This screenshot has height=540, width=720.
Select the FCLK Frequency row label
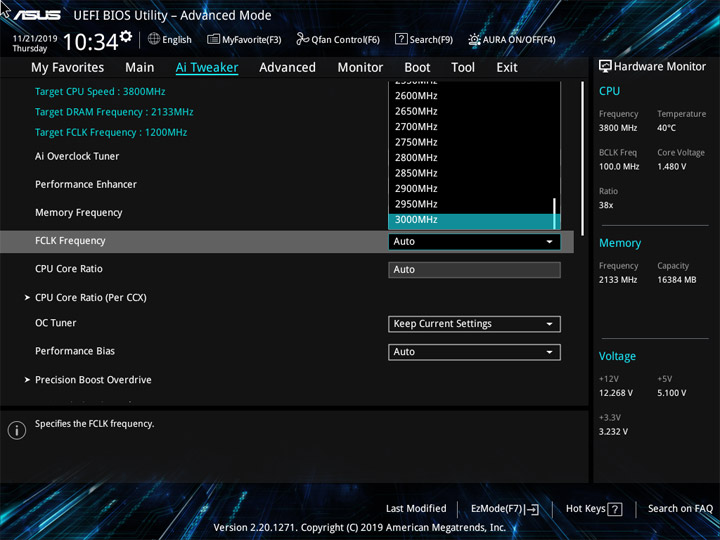pos(70,241)
